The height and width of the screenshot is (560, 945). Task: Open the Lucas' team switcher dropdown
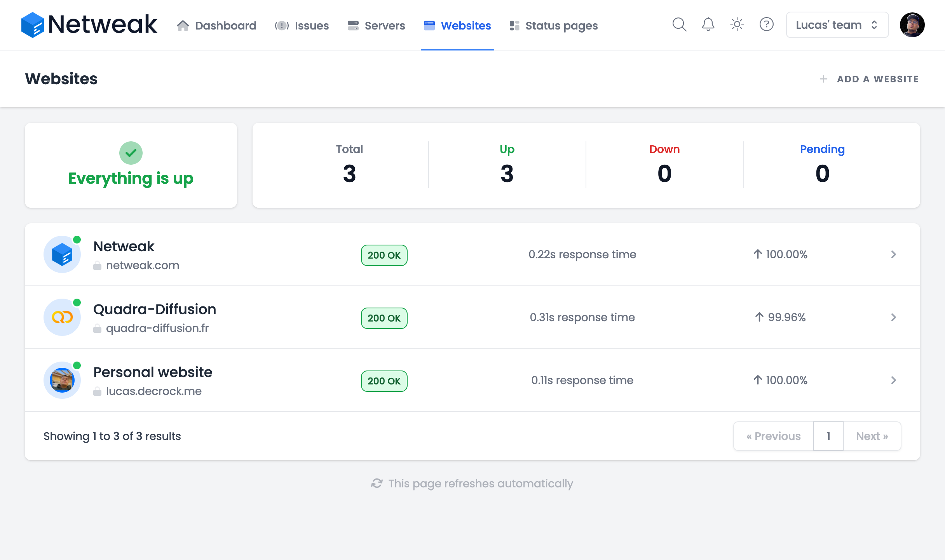(x=836, y=24)
